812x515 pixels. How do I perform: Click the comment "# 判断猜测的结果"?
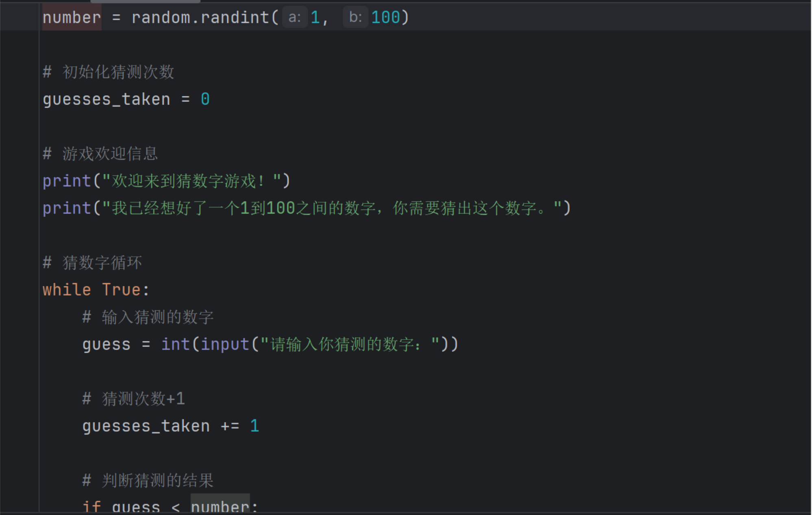[x=148, y=480]
